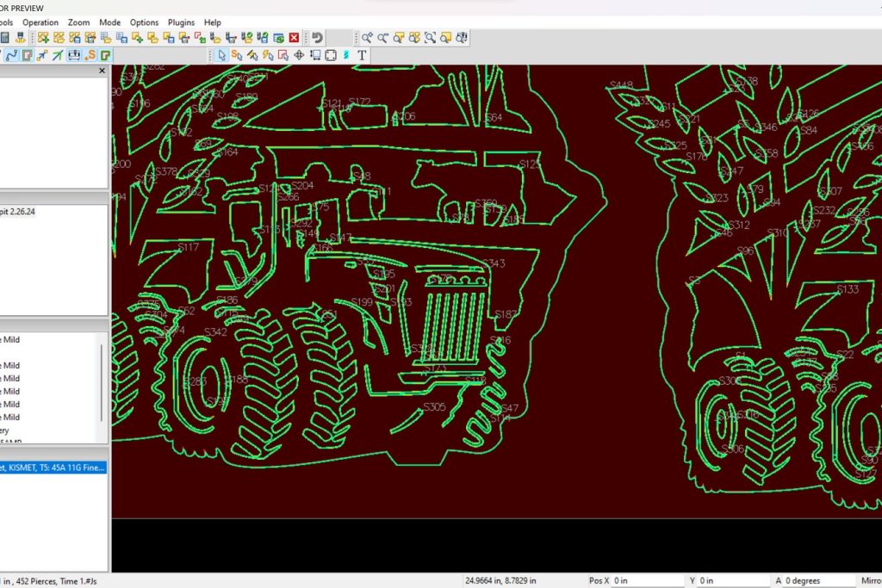This screenshot has width=882, height=588.
Task: Click the zoom out magnifier icon
Action: [x=382, y=38]
